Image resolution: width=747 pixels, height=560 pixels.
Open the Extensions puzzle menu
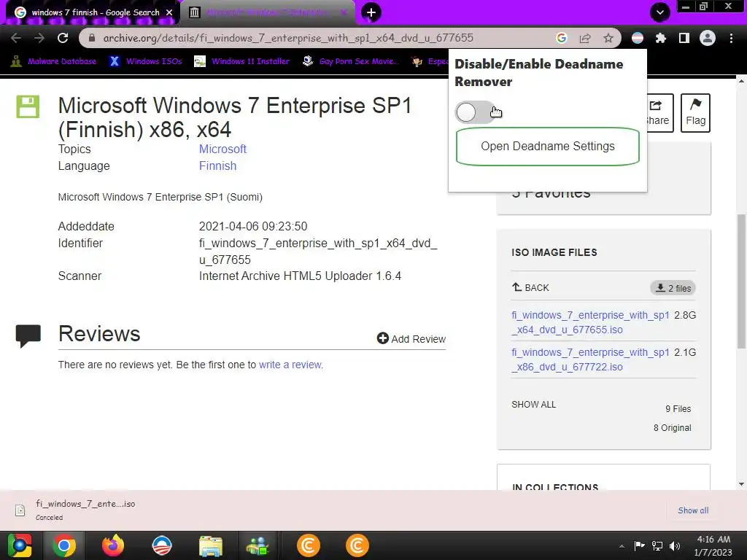point(661,38)
